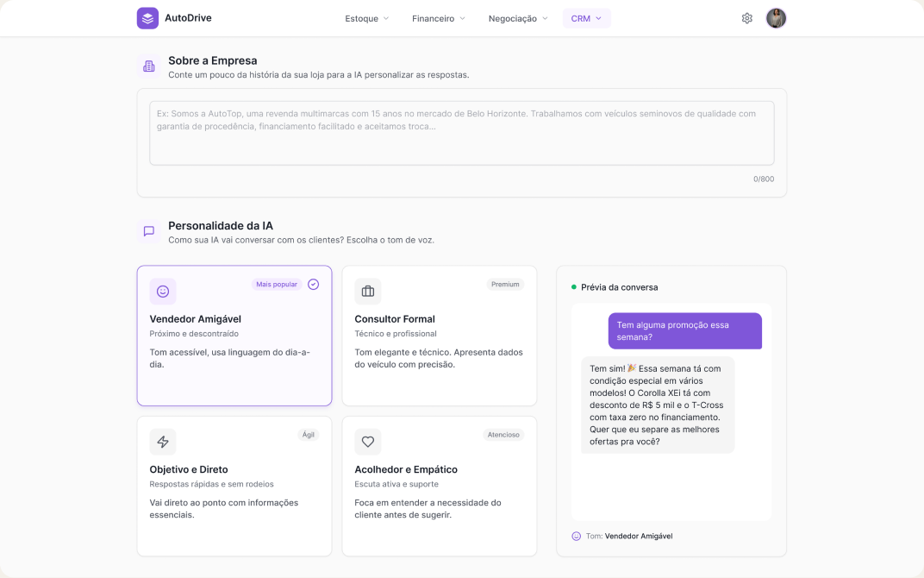Screen dimensions: 924x578
Task: Open the Financeiro navigation menu
Action: tap(439, 18)
